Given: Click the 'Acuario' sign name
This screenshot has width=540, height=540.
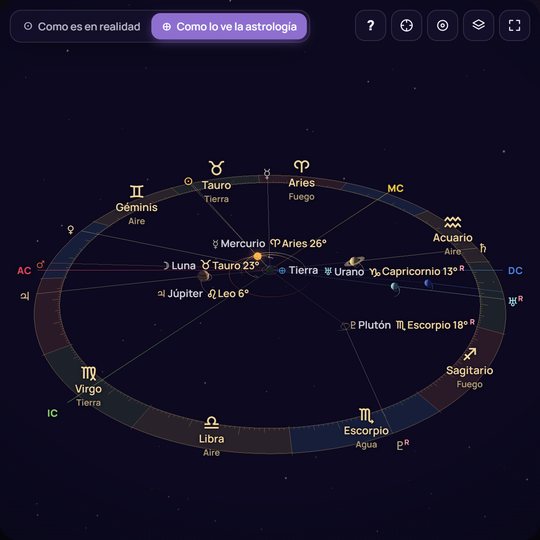Looking at the screenshot, I should [452, 238].
